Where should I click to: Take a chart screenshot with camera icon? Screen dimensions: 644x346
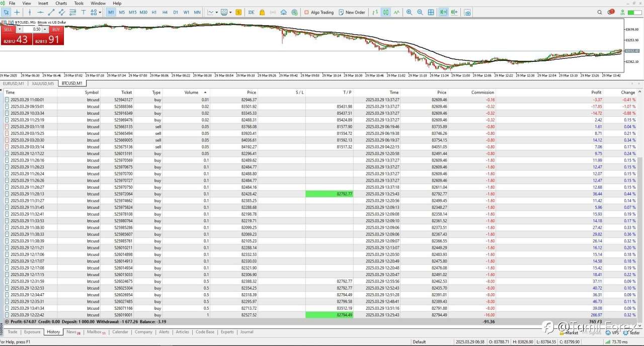point(467,12)
